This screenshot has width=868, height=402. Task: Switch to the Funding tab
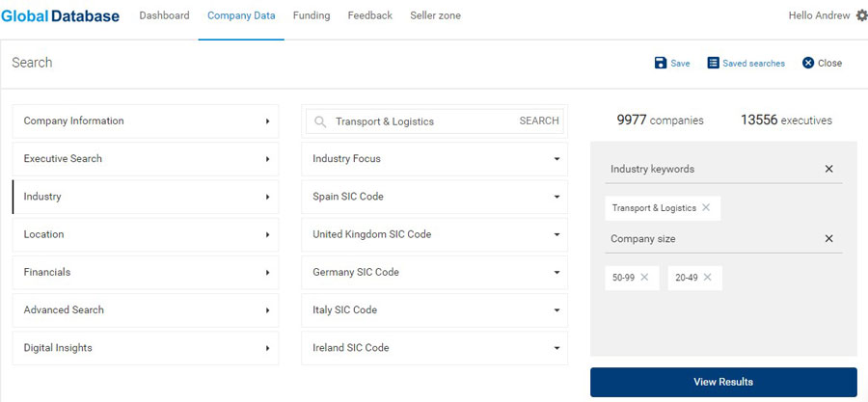[312, 16]
